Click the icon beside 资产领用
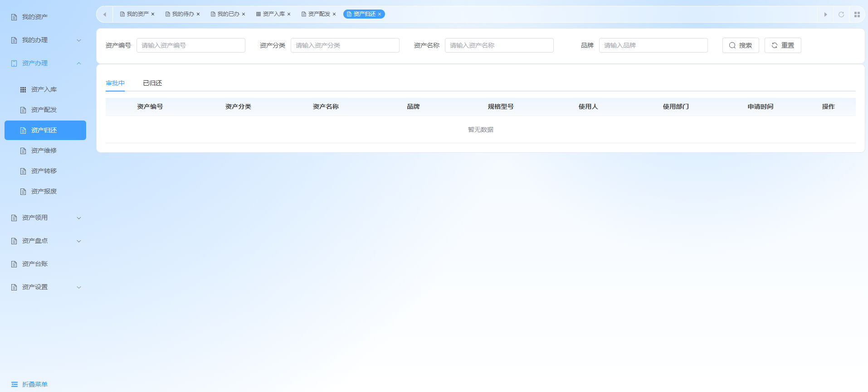868x392 pixels. [14, 218]
